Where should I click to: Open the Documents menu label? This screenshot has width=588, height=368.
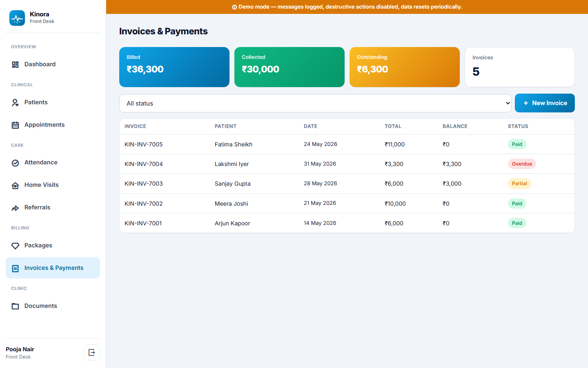pyautogui.click(x=41, y=306)
